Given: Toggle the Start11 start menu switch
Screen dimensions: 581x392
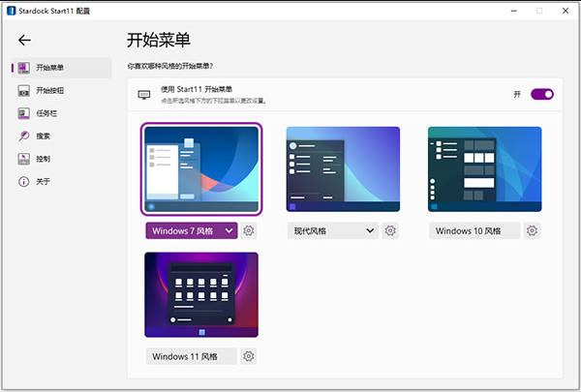Looking at the screenshot, I should [x=542, y=94].
